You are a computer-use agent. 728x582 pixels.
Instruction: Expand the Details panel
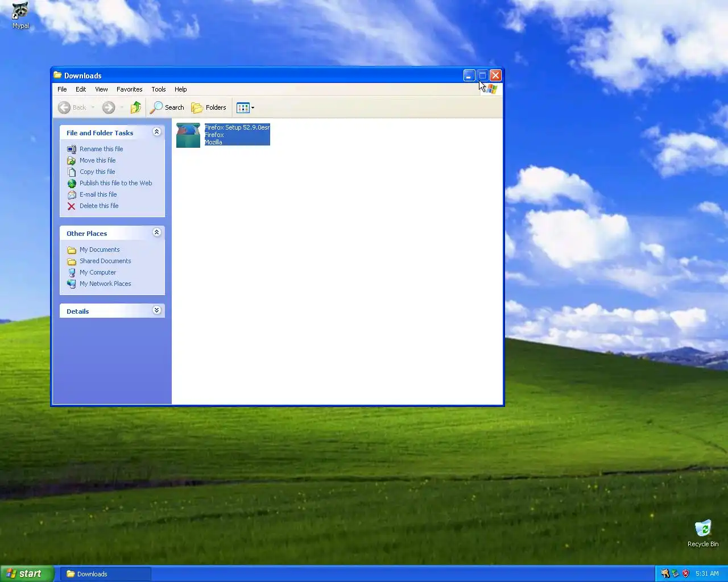point(157,310)
